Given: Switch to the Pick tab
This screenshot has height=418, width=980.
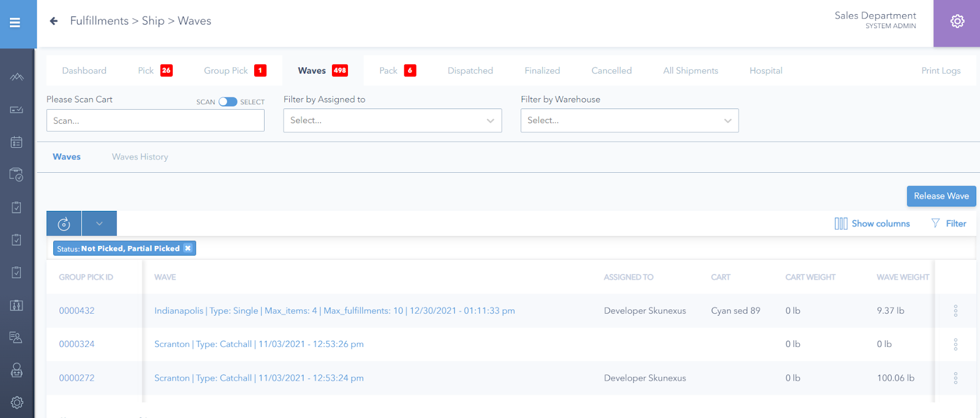Looking at the screenshot, I should tap(155, 70).
